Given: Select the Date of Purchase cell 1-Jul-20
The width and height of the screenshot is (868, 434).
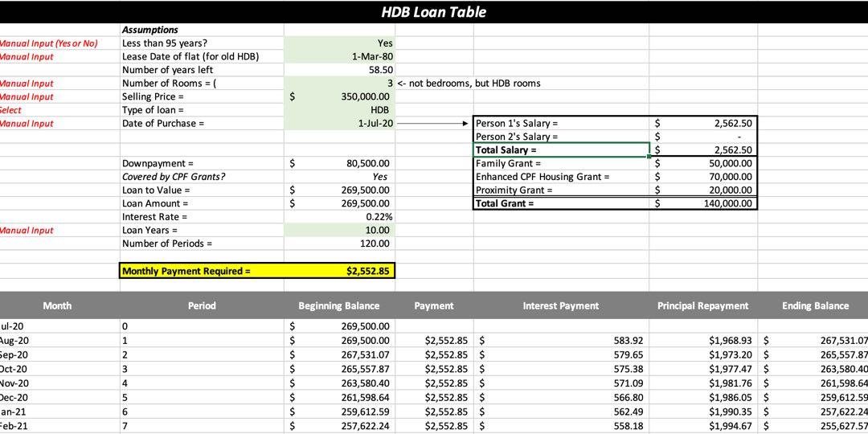Looking at the screenshot, I should pos(339,123).
